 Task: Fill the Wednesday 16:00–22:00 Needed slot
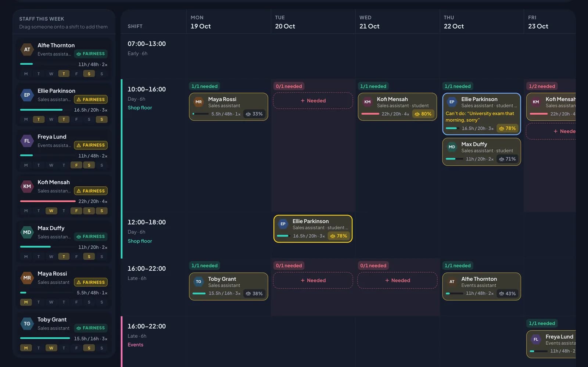(397, 280)
